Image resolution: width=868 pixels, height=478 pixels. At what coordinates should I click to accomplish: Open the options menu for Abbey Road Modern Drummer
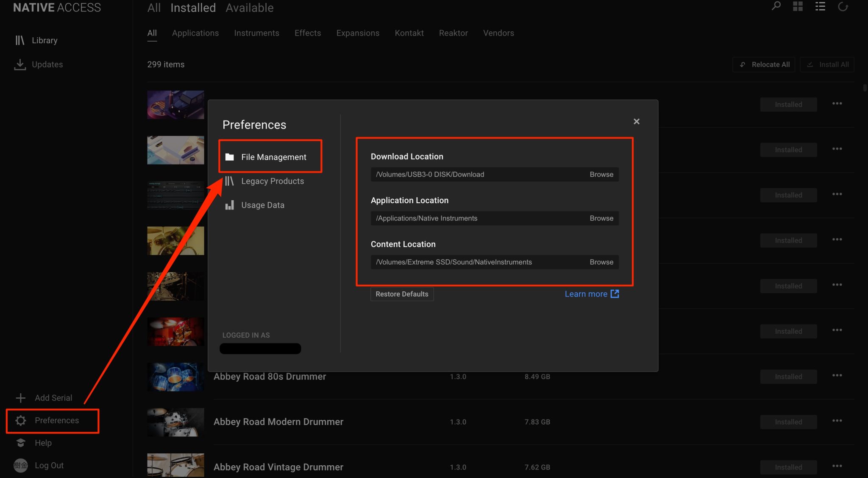(837, 420)
